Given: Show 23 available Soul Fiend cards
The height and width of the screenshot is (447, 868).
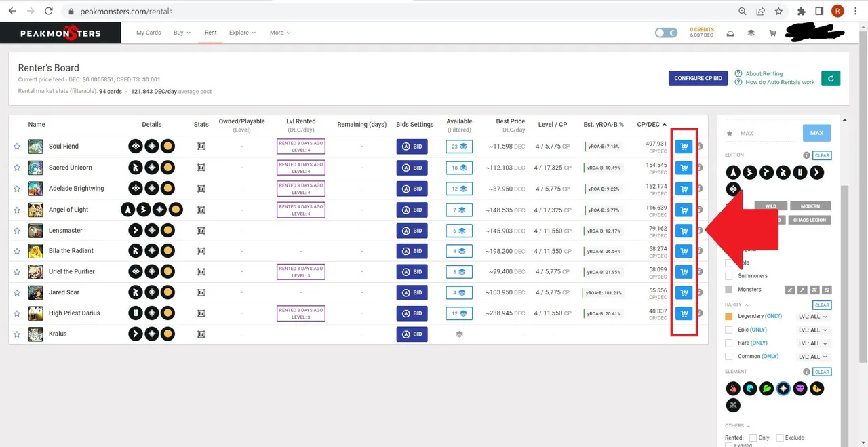Looking at the screenshot, I should pyautogui.click(x=459, y=147).
